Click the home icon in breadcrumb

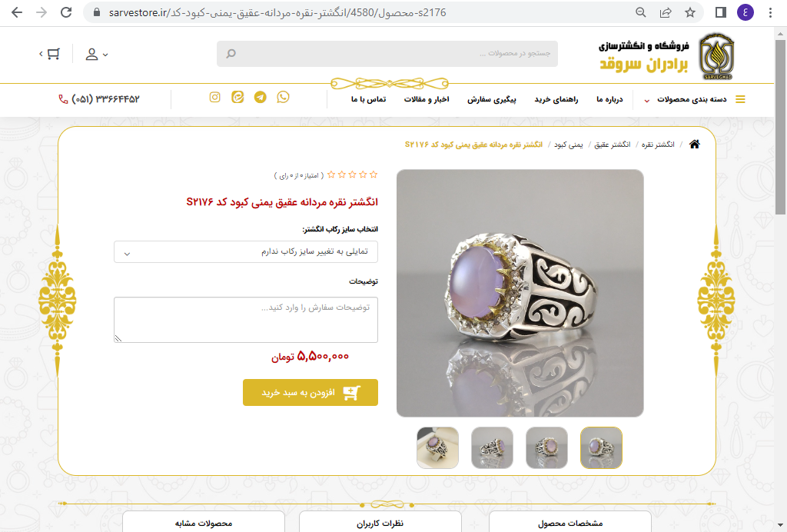(x=695, y=145)
